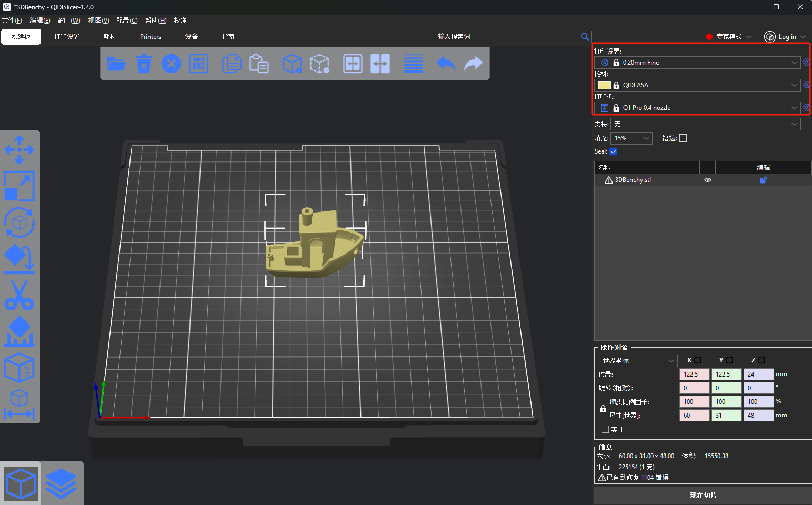
Task: Click the Delete trash can icon
Action: [x=144, y=64]
